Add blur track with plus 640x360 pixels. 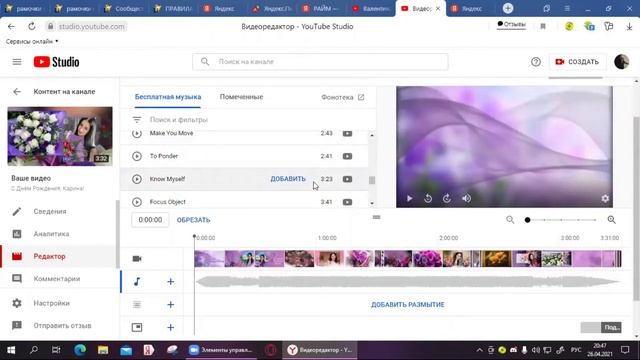[170, 304]
